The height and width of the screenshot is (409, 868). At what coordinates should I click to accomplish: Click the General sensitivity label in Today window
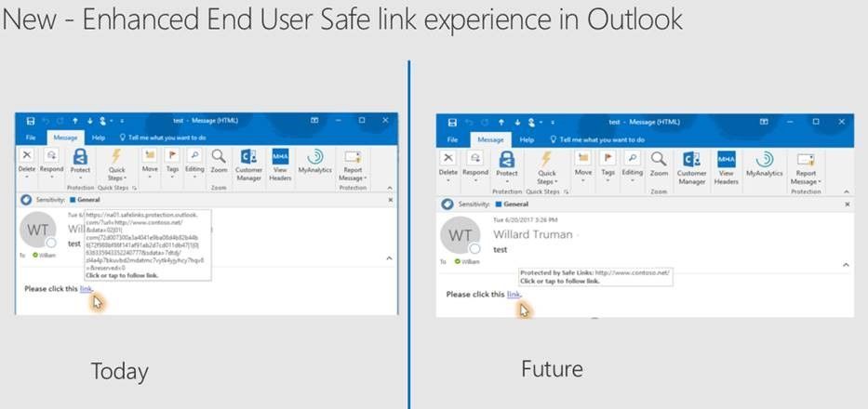(x=85, y=200)
